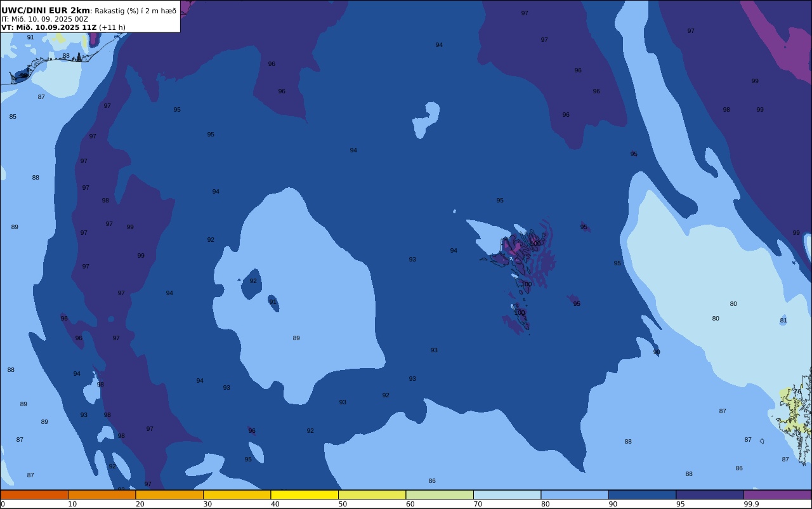The image size is (812, 509).
Task: Select the bright yellow 40–50 legend swatch
Action: pyautogui.click(x=304, y=494)
